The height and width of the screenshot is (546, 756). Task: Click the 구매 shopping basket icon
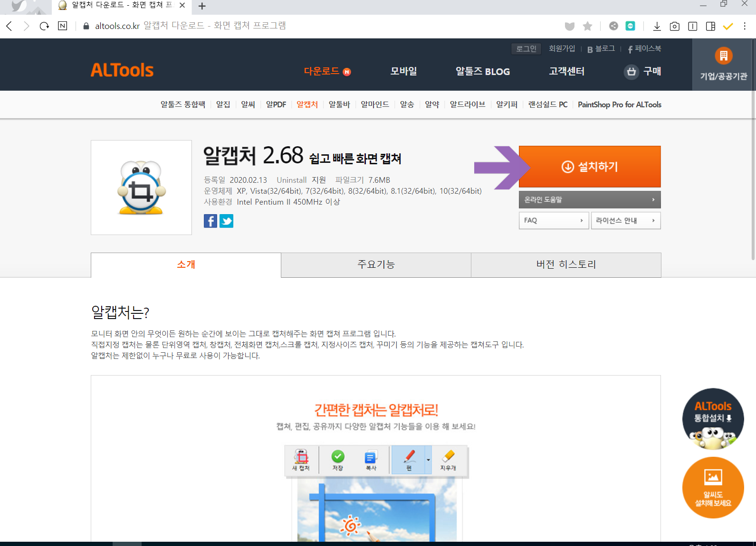pos(631,72)
